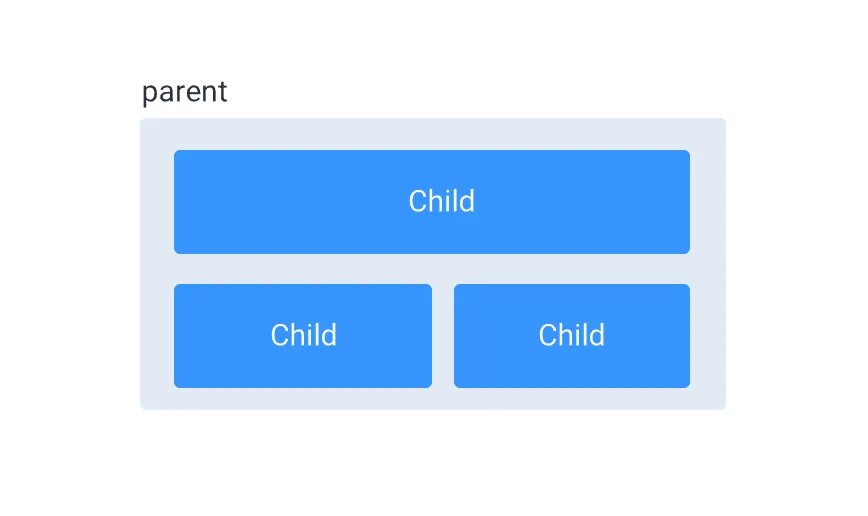
Task: Click "Child" text in the top box
Action: tap(441, 201)
